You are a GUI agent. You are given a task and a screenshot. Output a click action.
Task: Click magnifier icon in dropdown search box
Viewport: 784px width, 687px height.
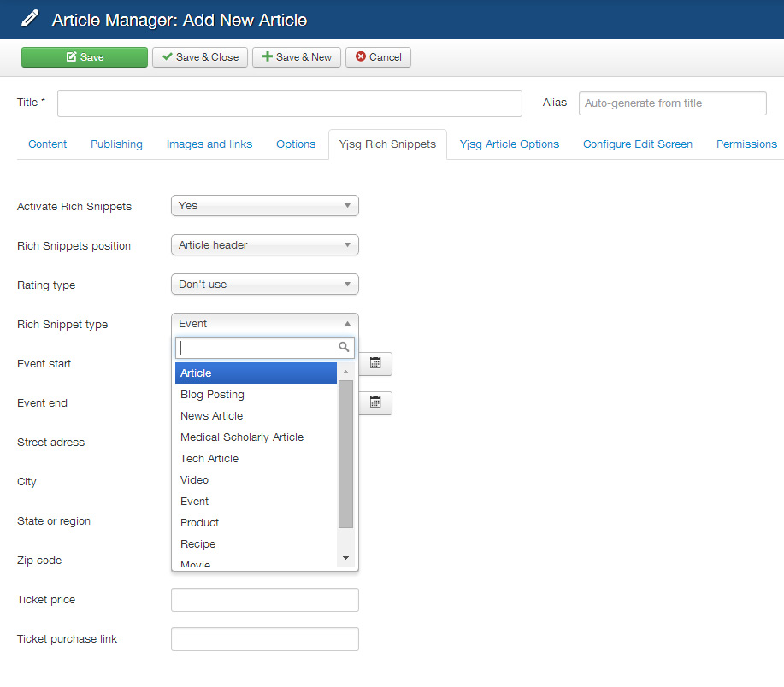[x=344, y=347]
